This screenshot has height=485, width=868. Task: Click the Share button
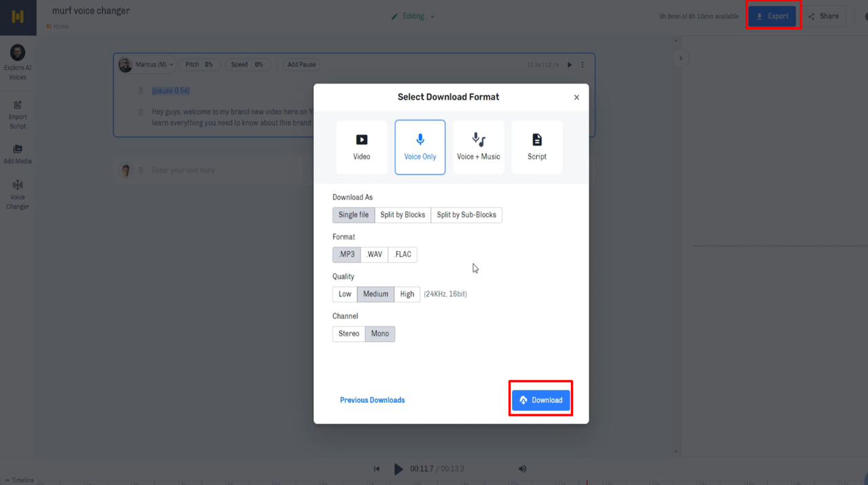(x=823, y=16)
